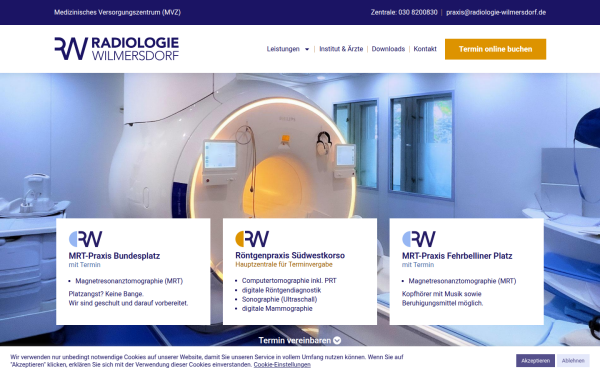Decline cookies with the Ablehnen button
Viewport: 600px width, 375px height.
[573, 360]
